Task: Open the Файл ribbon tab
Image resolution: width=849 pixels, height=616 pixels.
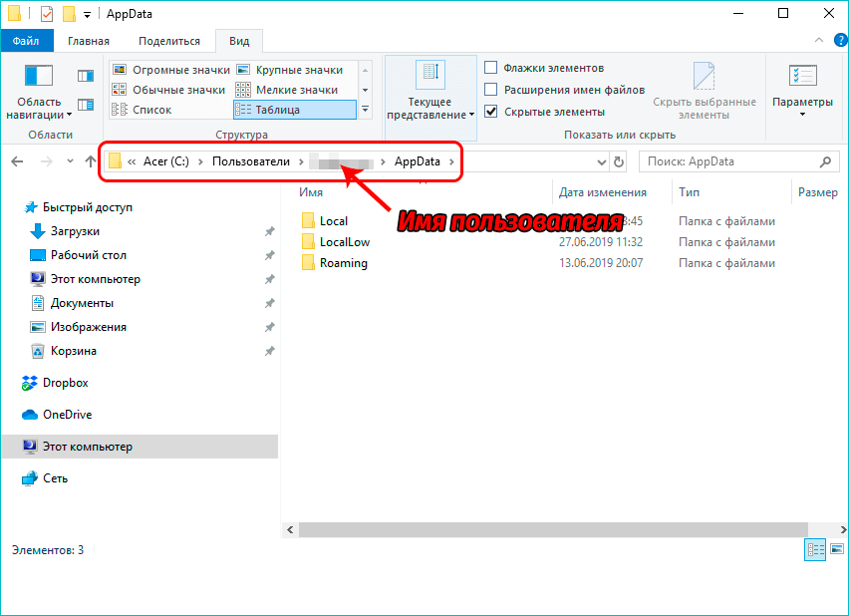Action: click(x=27, y=41)
